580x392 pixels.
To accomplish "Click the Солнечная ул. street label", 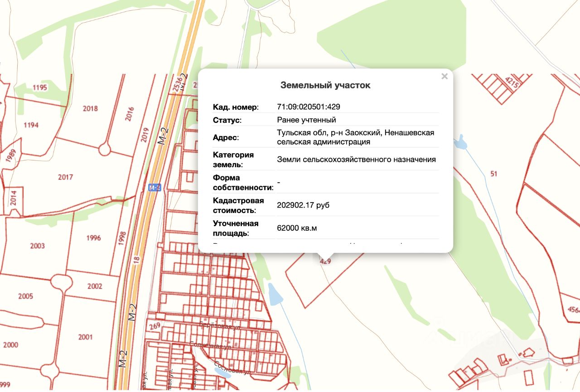I will point(210,345).
